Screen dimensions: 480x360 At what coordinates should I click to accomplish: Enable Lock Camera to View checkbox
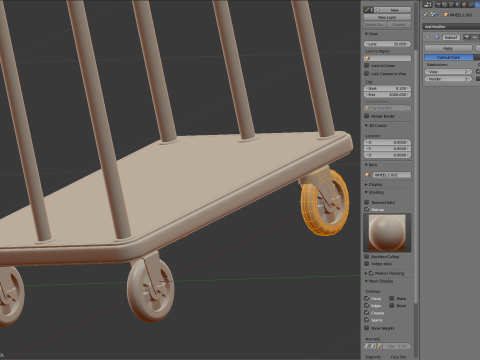click(367, 73)
